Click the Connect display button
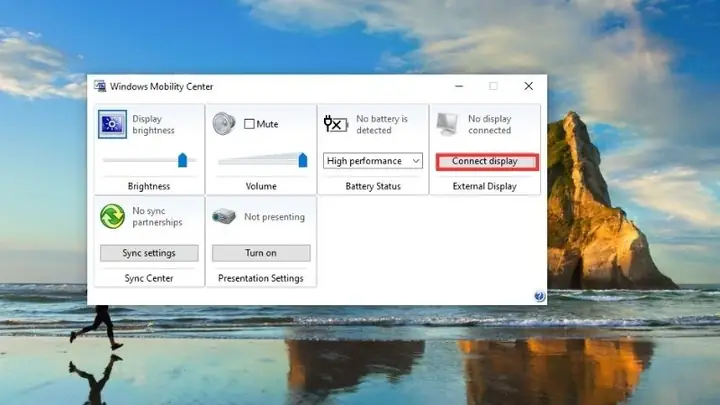The height and width of the screenshot is (405, 720). pyautogui.click(x=487, y=162)
